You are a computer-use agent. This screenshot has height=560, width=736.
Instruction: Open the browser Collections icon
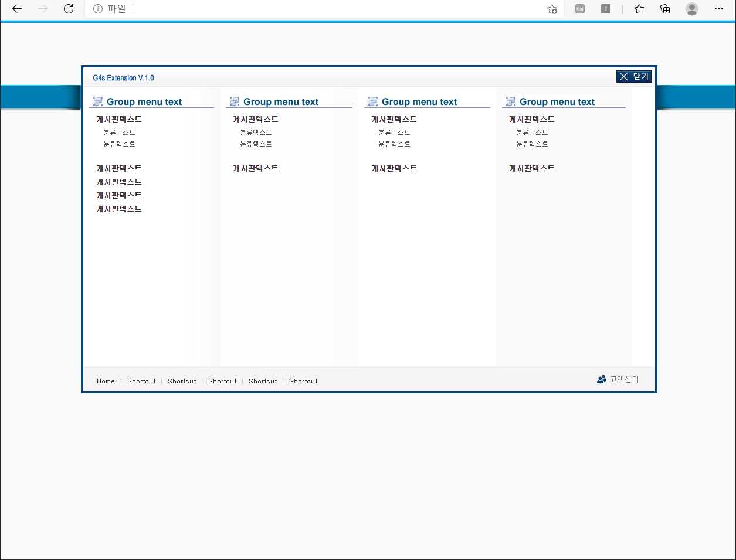click(665, 9)
